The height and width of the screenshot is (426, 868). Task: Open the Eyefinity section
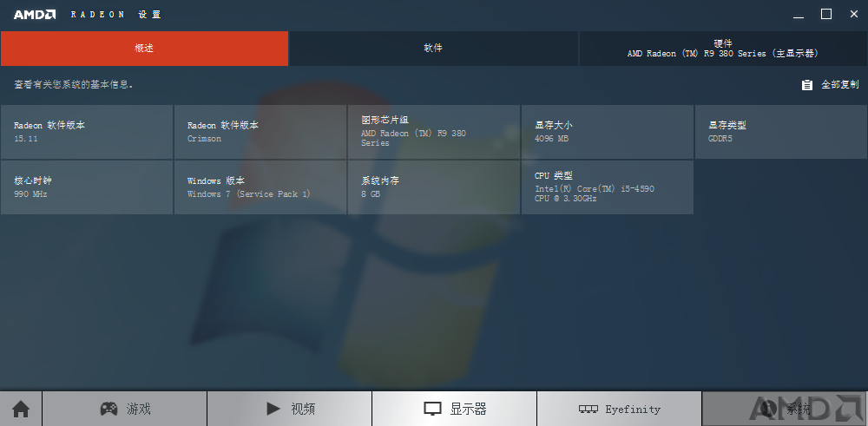tap(620, 410)
